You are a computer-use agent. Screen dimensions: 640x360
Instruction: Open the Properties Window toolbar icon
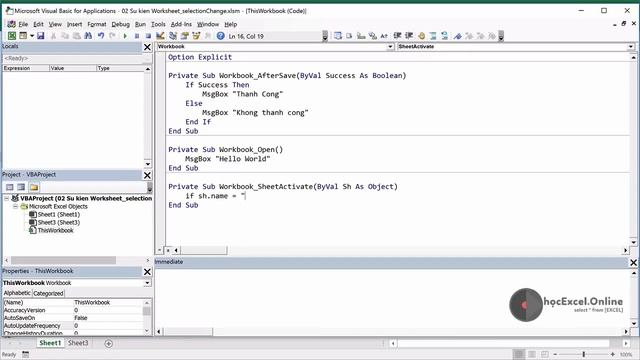[184, 36]
